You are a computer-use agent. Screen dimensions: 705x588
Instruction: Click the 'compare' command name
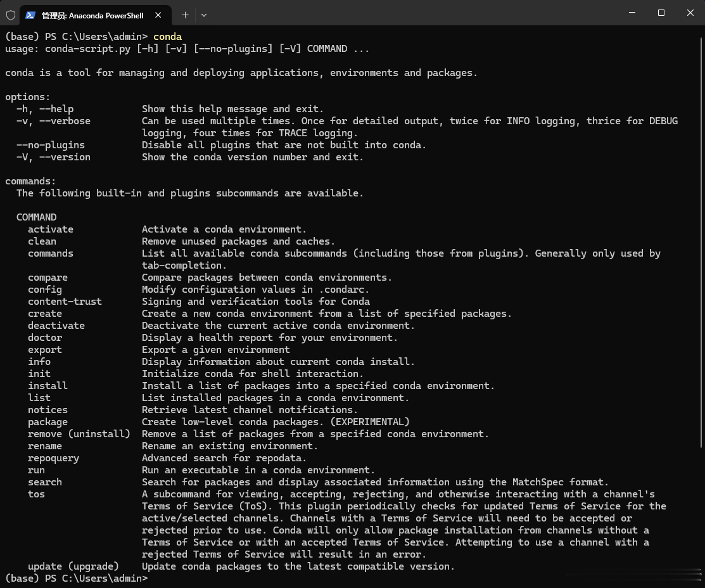[48, 278]
